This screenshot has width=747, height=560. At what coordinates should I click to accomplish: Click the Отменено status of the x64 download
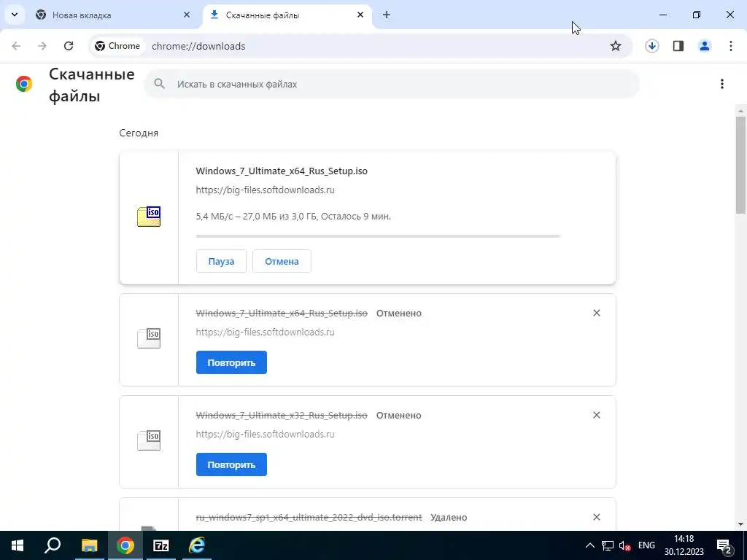click(399, 313)
